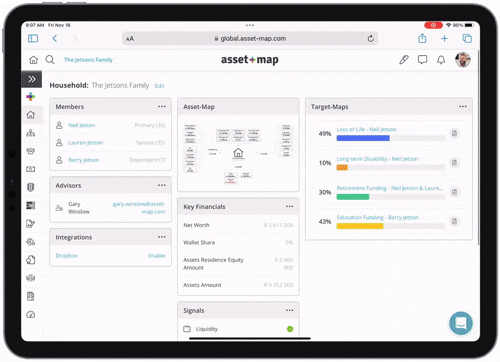Open the Key Financials three-dot menu
500x362 pixels.
[x=289, y=206]
